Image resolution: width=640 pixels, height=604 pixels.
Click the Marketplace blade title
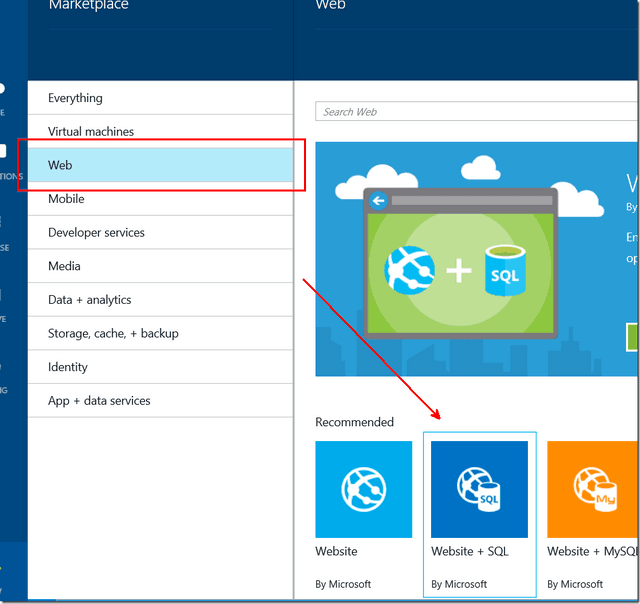(x=89, y=5)
